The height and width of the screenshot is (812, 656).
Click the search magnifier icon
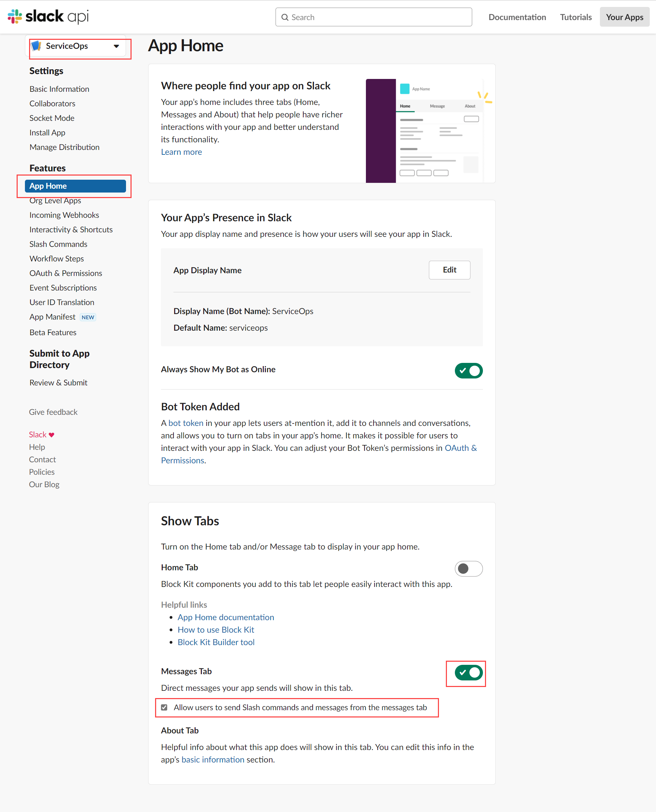point(285,17)
